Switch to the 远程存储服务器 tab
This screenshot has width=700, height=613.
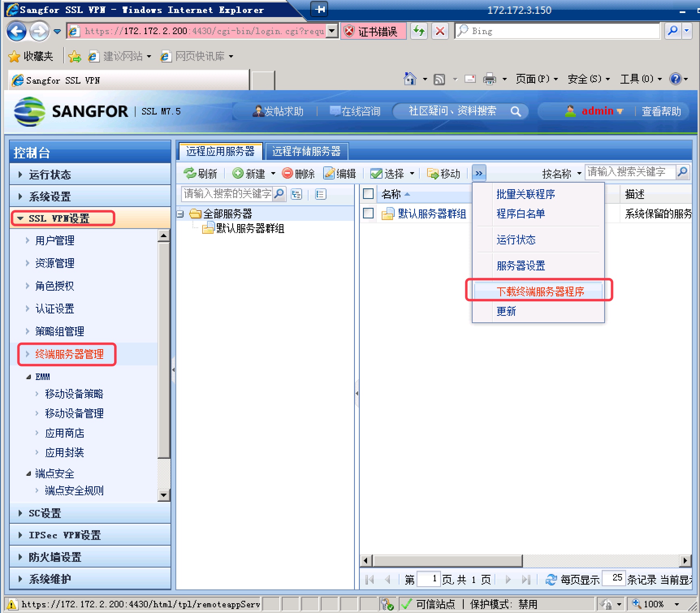pos(307,151)
